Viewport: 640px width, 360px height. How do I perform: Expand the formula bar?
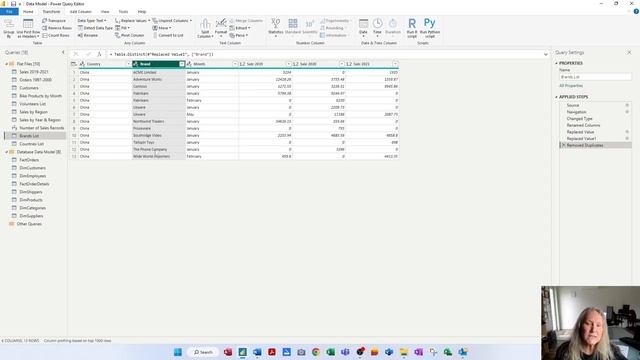[x=545, y=54]
